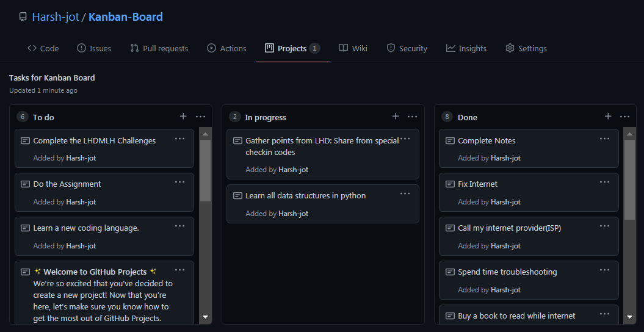
Task: Click Harsh-jot on Learn all data structures card
Action: pos(293,214)
